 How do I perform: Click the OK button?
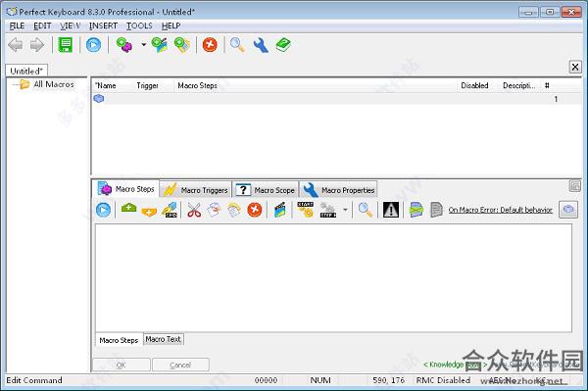tap(122, 365)
